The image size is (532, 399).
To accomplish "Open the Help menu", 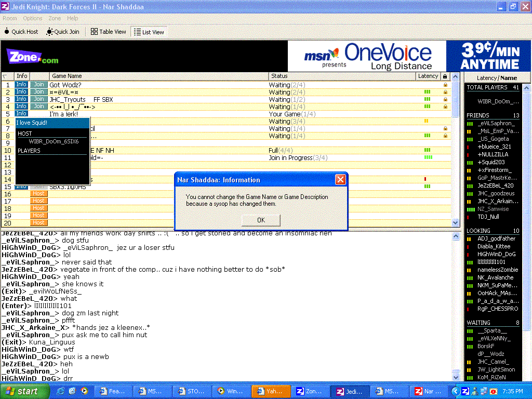I will [x=72, y=18].
